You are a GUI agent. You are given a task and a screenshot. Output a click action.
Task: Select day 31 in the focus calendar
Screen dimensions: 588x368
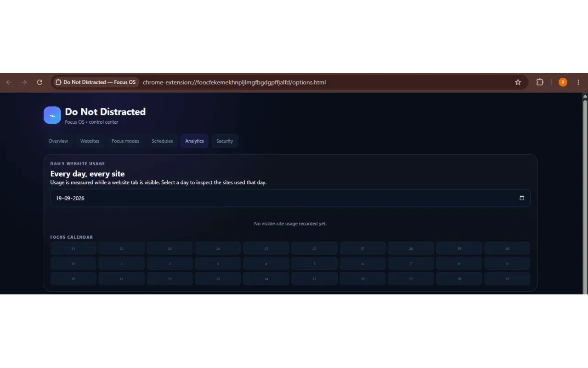point(73,264)
